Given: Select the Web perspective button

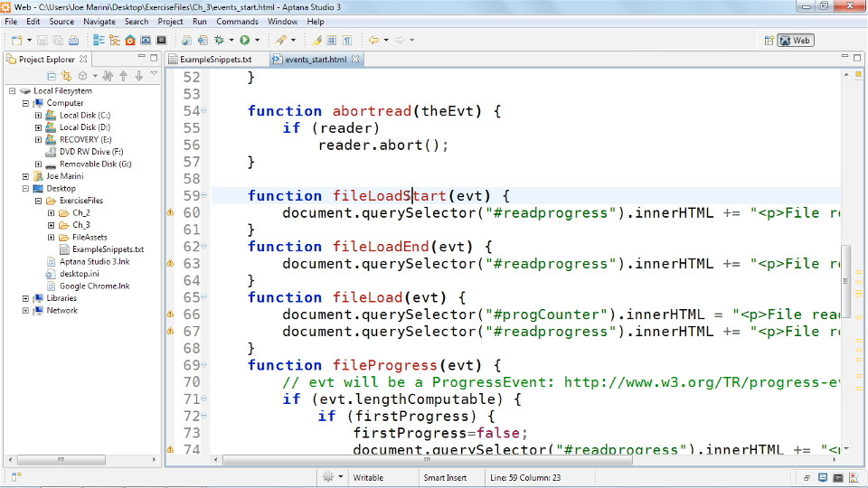Looking at the screenshot, I should pyautogui.click(x=796, y=41).
